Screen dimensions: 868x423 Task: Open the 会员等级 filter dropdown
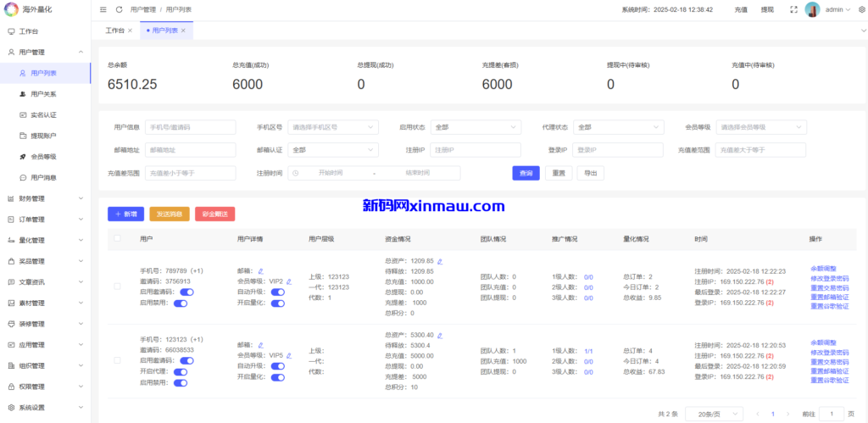[x=760, y=127]
